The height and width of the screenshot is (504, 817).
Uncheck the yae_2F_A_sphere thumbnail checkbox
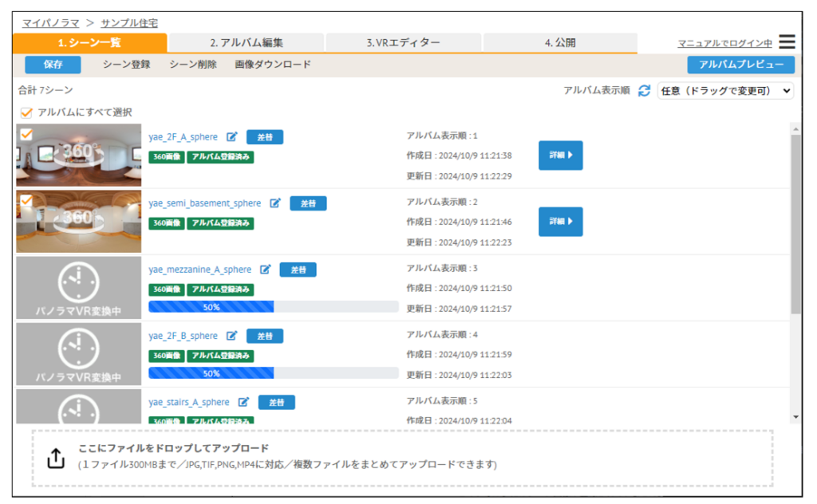(26, 134)
